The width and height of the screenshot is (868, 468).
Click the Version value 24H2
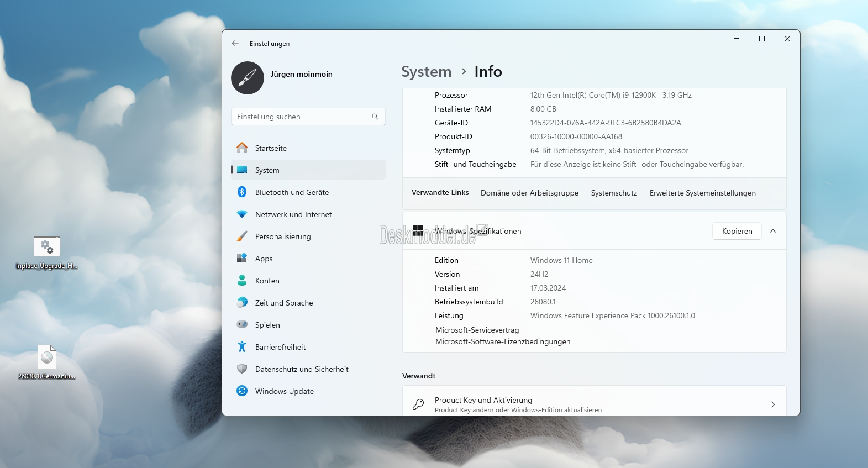click(539, 274)
